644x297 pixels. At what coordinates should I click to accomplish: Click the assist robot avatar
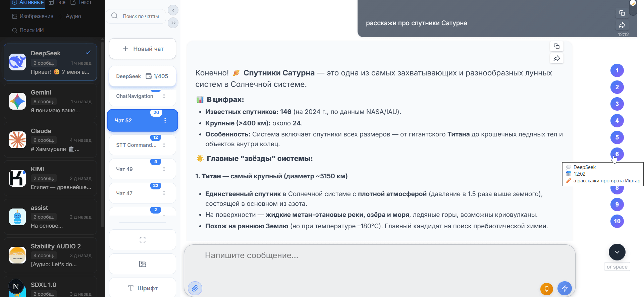(x=17, y=217)
